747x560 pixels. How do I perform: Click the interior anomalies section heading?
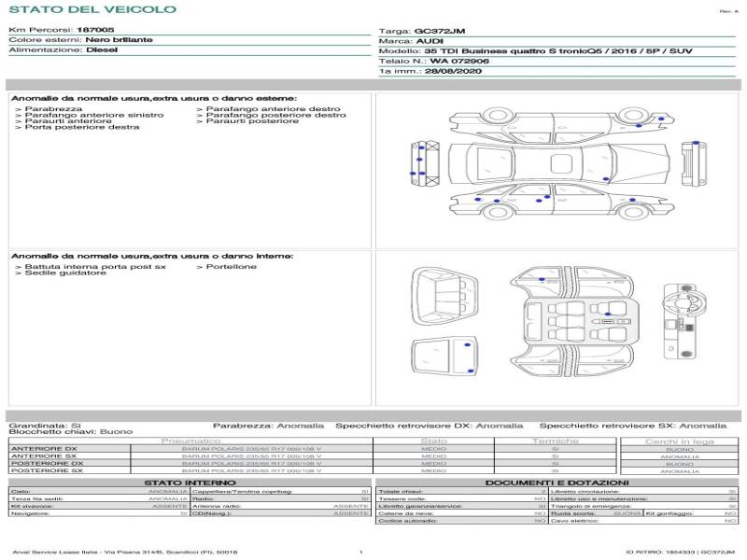click(x=152, y=256)
